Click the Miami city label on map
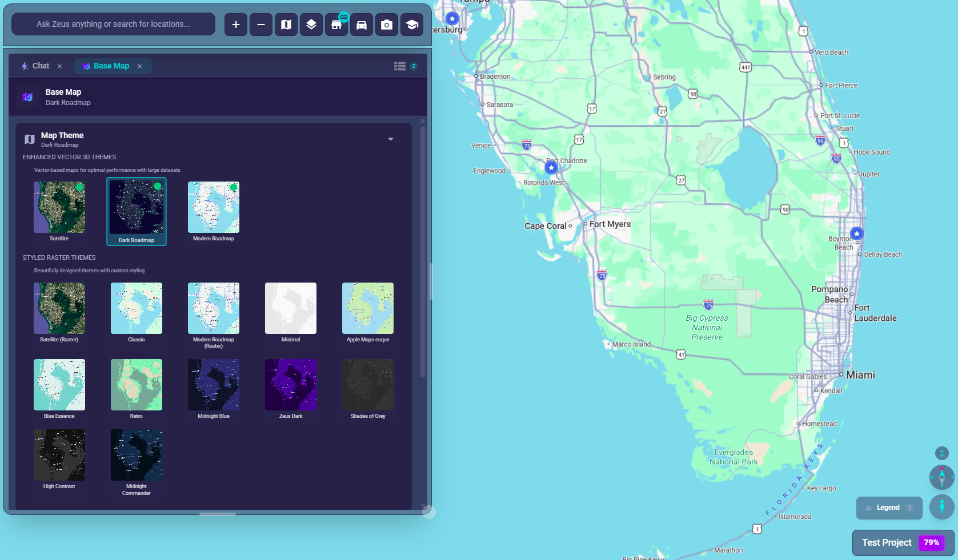The image size is (958, 560). [x=861, y=375]
